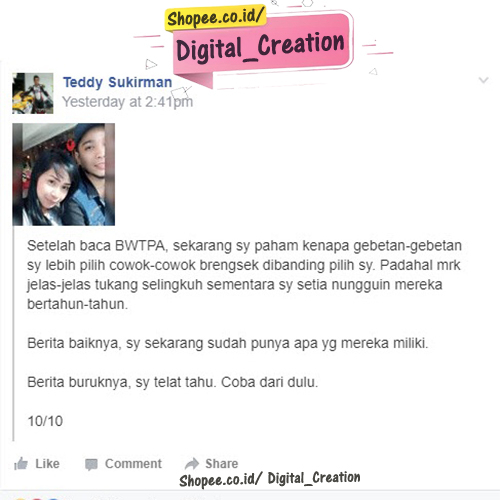The height and width of the screenshot is (500, 500).
Task: Open the 'Yesterday at 2:41pm' timestamp link
Action: (128, 102)
